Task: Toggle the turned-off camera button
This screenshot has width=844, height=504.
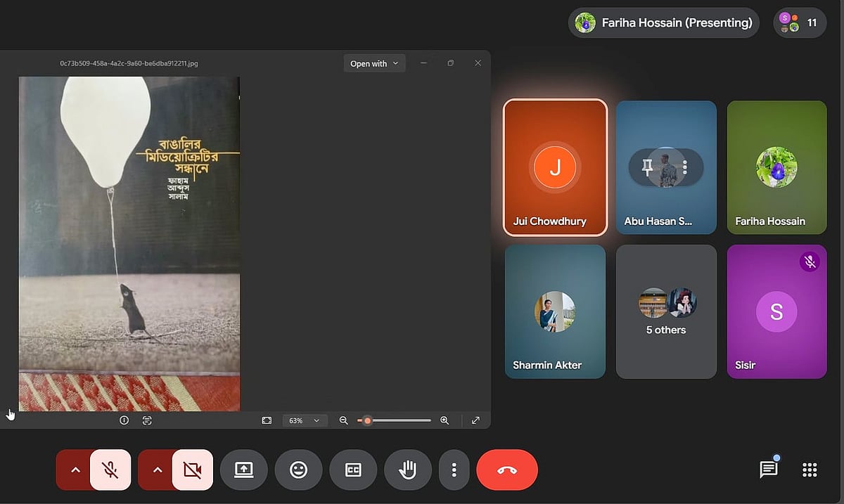Action: tap(192, 470)
